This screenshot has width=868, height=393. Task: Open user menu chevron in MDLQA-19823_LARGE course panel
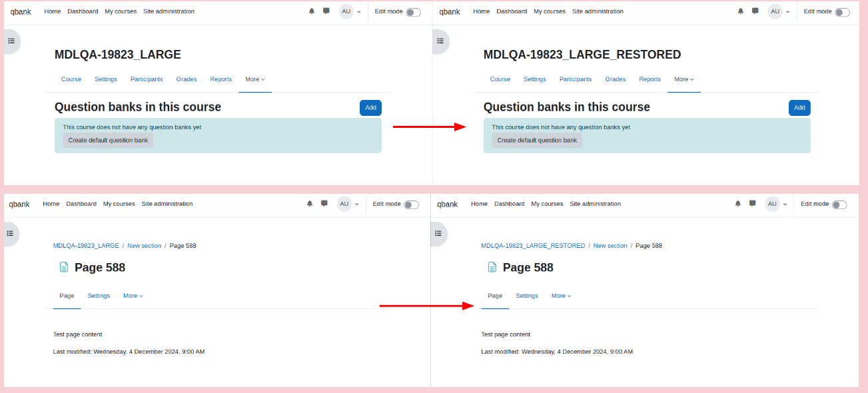click(x=359, y=11)
